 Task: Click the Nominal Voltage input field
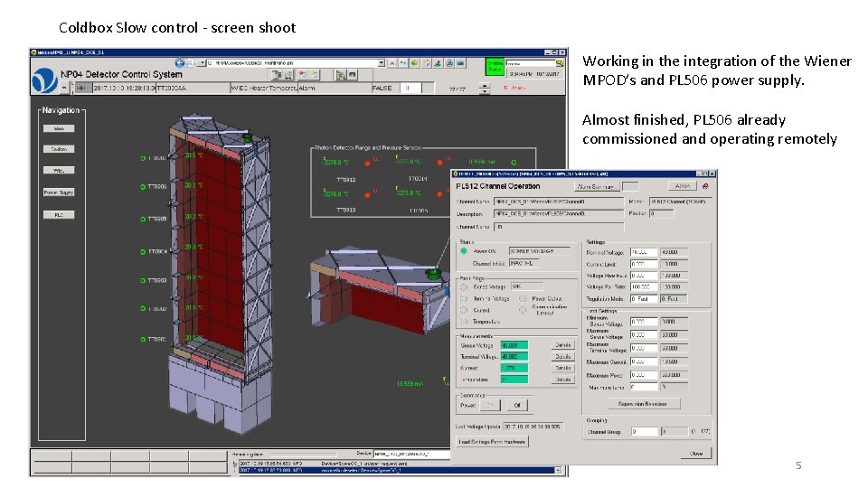(x=644, y=252)
